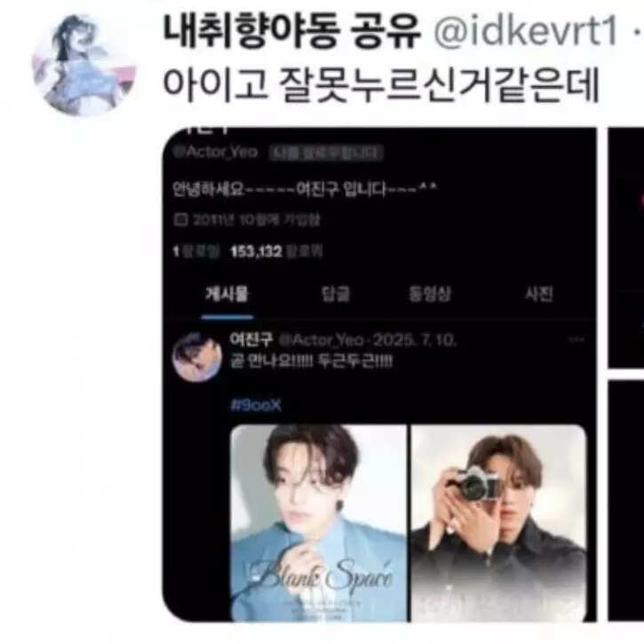Open the #9ooX hashtag

click(x=257, y=405)
